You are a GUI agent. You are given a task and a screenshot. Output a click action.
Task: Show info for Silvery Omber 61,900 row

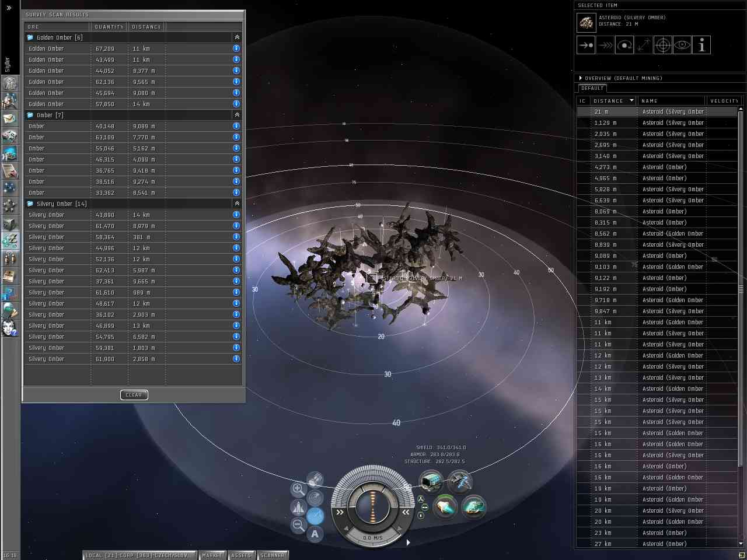[x=236, y=359]
